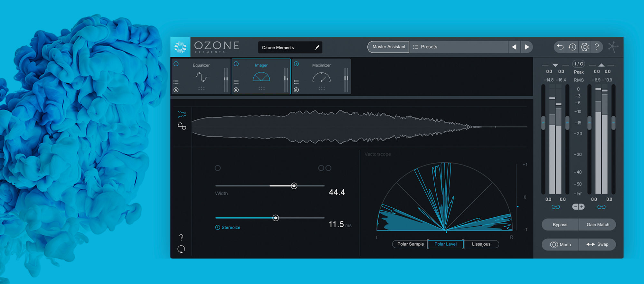
Task: Select the Equalizer module curve icon
Action: [x=201, y=77]
